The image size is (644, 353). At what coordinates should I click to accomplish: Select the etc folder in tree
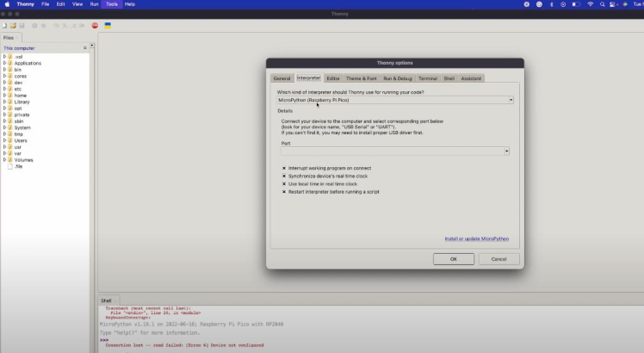tap(18, 89)
